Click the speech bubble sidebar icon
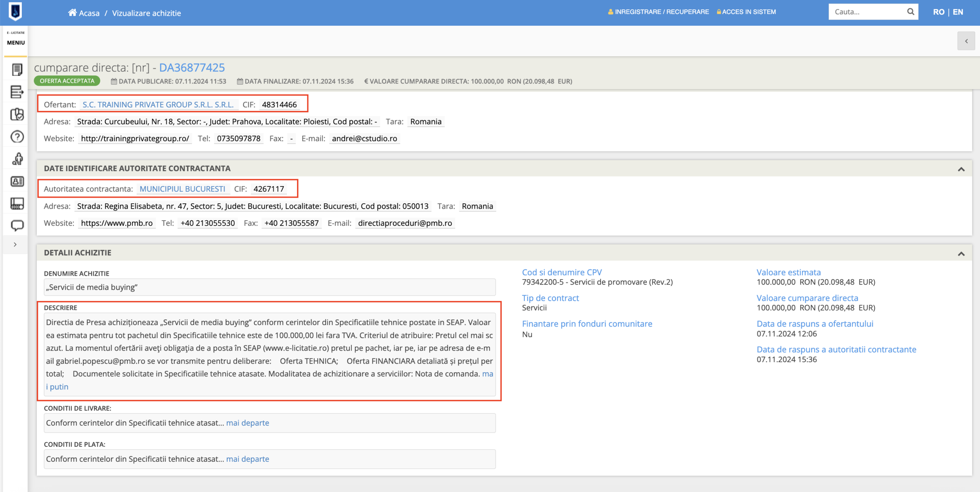Viewport: 980px width, 492px height. pos(17,226)
